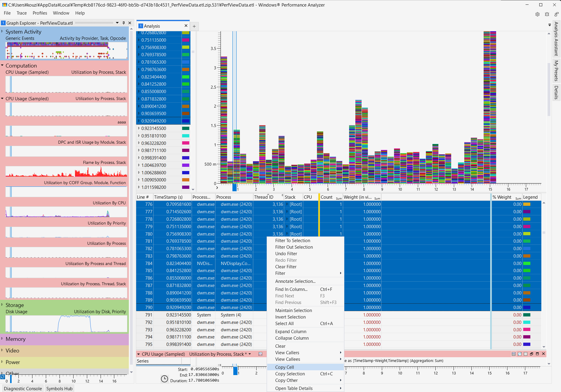Click the purple legend swatch on row 792
This screenshot has width=561, height=392.
pyautogui.click(x=527, y=322)
